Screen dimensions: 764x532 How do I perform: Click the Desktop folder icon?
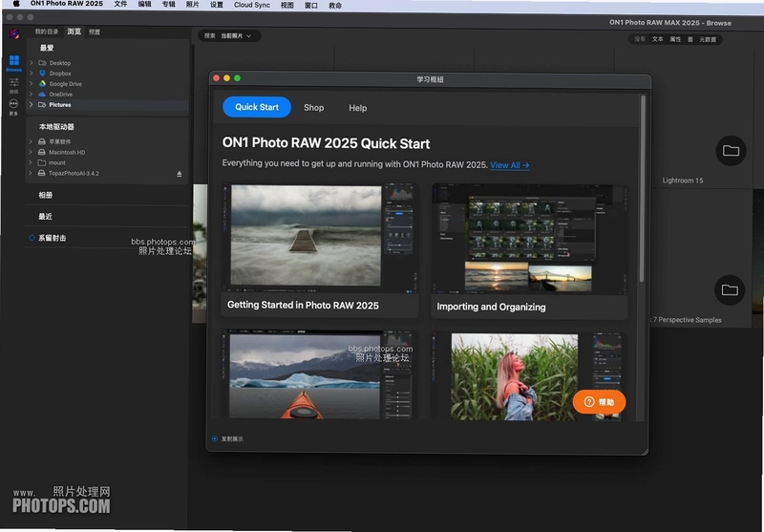pyautogui.click(x=42, y=63)
